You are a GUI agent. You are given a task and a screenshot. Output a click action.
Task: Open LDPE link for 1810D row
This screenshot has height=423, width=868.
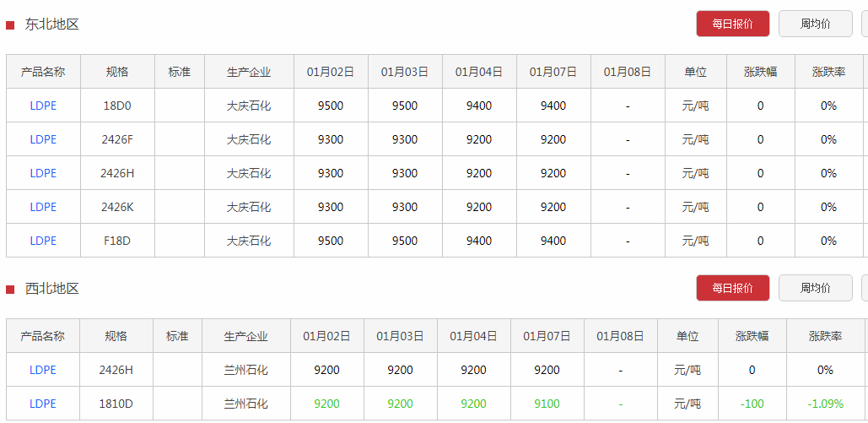coord(43,404)
